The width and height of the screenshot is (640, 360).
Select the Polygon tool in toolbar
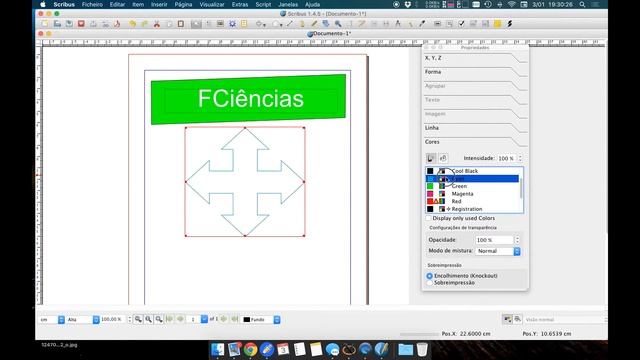click(277, 24)
